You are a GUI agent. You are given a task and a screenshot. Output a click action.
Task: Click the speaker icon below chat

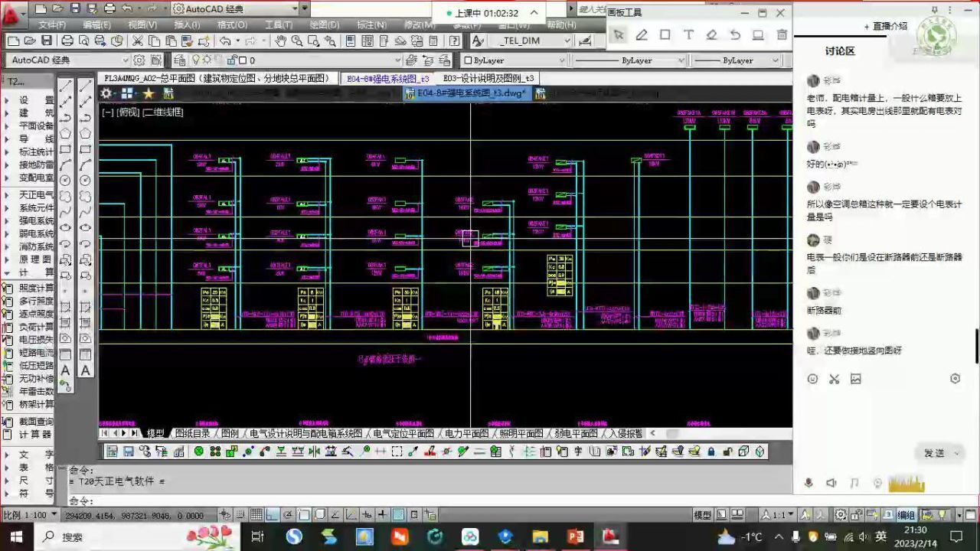pos(831,483)
